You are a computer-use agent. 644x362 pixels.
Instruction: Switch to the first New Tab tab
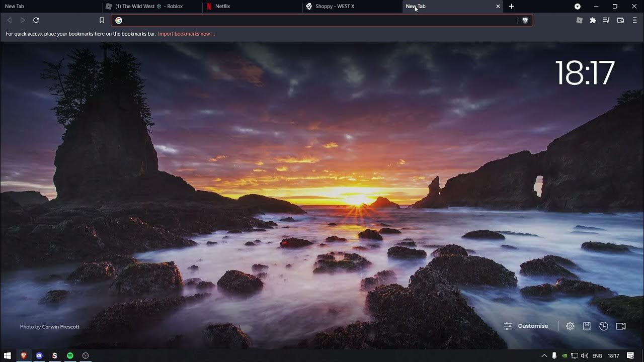[50, 7]
